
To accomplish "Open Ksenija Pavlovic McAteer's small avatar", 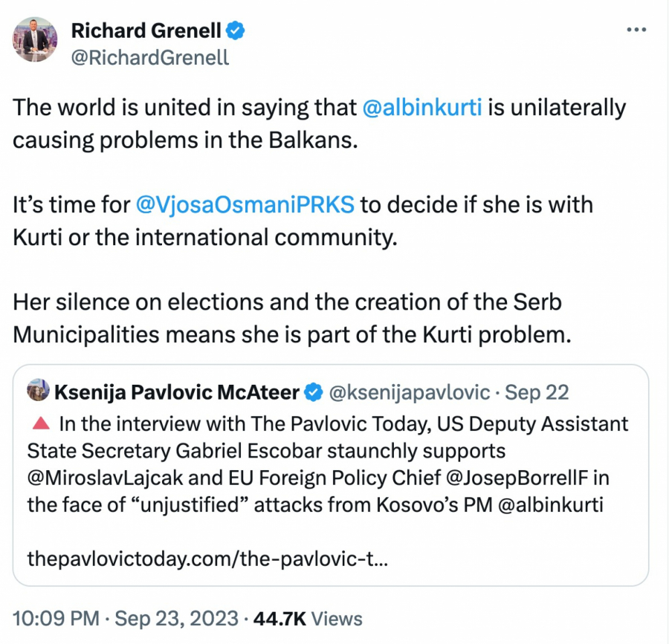I will pyautogui.click(x=37, y=391).
